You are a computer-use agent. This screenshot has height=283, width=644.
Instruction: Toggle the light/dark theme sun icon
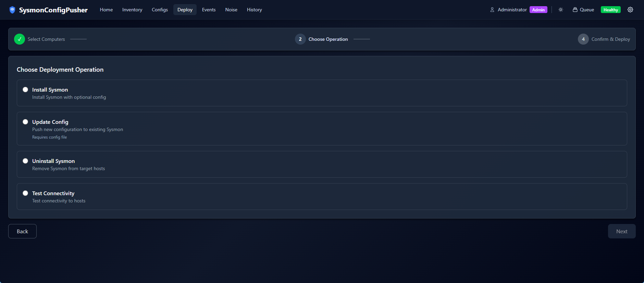point(561,10)
